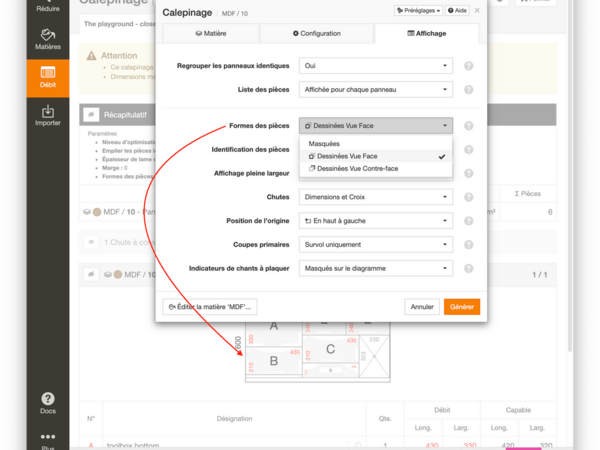Click the Annuler button
The width and height of the screenshot is (600, 450).
[x=422, y=307]
